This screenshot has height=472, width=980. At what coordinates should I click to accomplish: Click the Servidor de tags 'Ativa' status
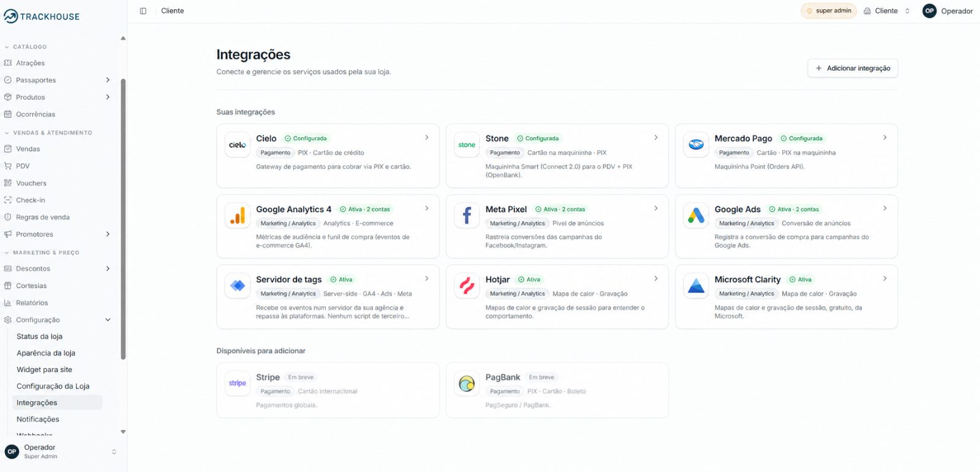341,280
